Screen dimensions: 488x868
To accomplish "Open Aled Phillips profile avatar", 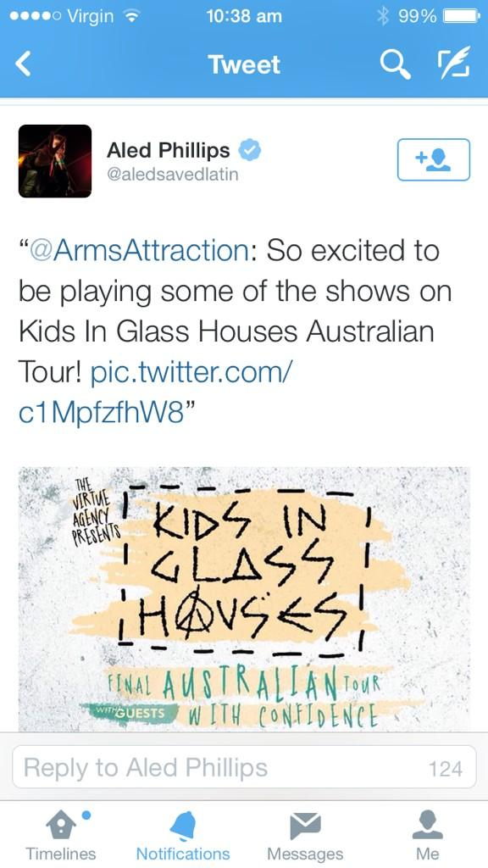I will coord(55,161).
